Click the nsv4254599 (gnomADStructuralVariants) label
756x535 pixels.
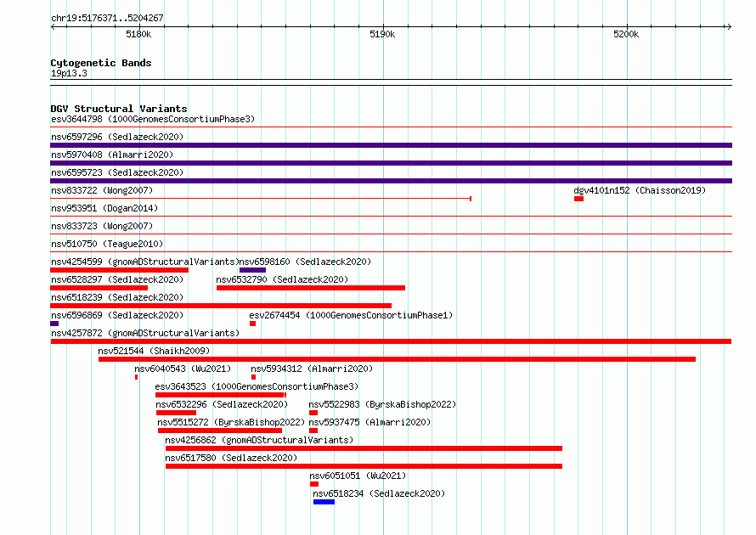[x=145, y=262]
